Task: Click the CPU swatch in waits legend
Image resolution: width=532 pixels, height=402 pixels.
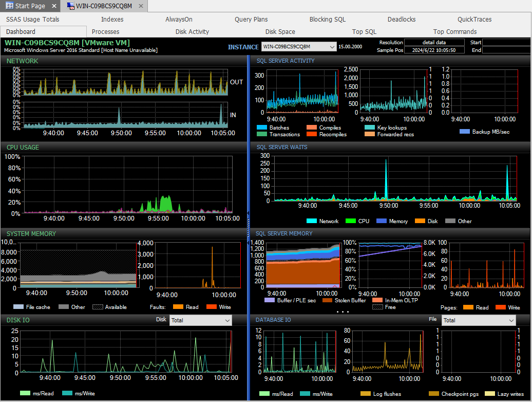Action: point(351,221)
